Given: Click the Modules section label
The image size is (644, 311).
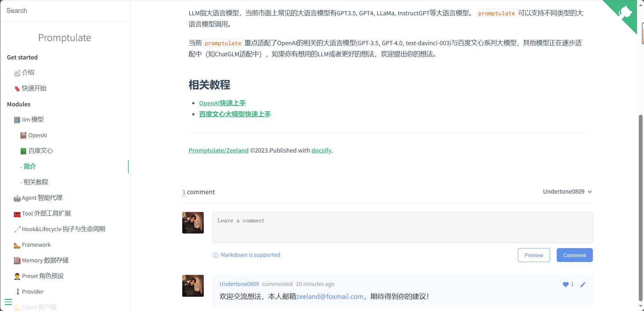Looking at the screenshot, I should pyautogui.click(x=19, y=104).
